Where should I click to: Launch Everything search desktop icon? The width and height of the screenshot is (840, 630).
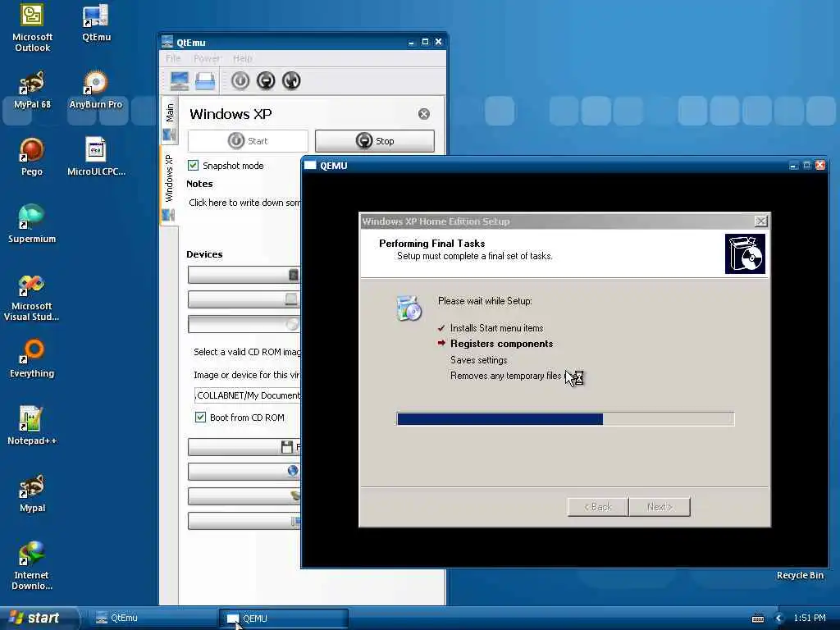click(x=32, y=359)
